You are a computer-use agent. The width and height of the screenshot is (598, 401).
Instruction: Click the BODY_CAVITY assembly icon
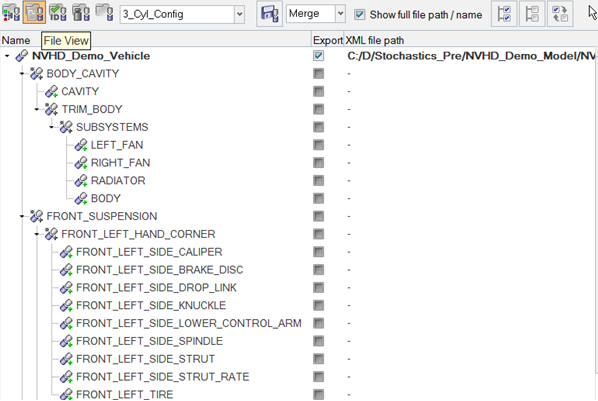pos(37,73)
